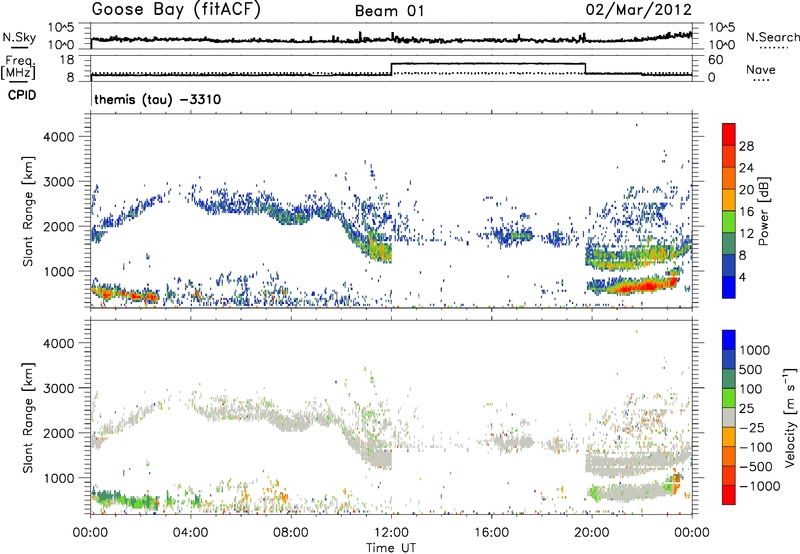Click the noise trace in N.Sky plot
This screenshot has height=554, width=800.
coord(391,39)
